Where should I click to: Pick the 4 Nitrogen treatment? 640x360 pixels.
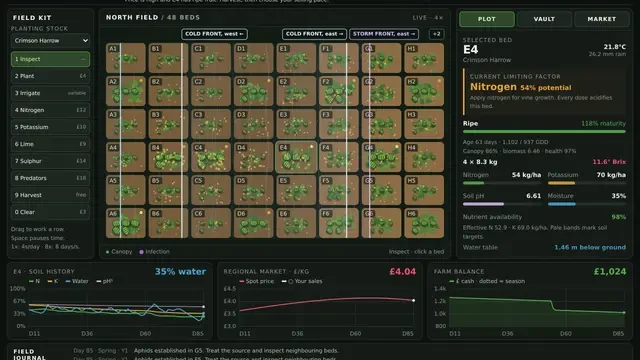tap(50, 110)
